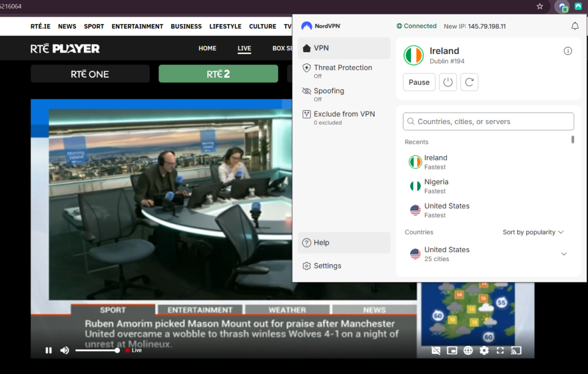Viewport: 588px width, 374px height.
Task: Click the bookmark star icon in address bar
Action: pyautogui.click(x=540, y=6)
